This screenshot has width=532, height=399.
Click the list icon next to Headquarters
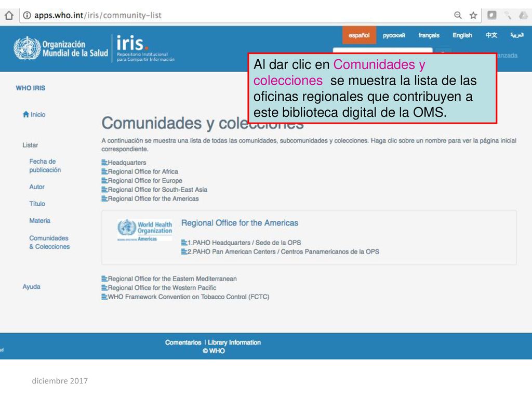point(104,163)
